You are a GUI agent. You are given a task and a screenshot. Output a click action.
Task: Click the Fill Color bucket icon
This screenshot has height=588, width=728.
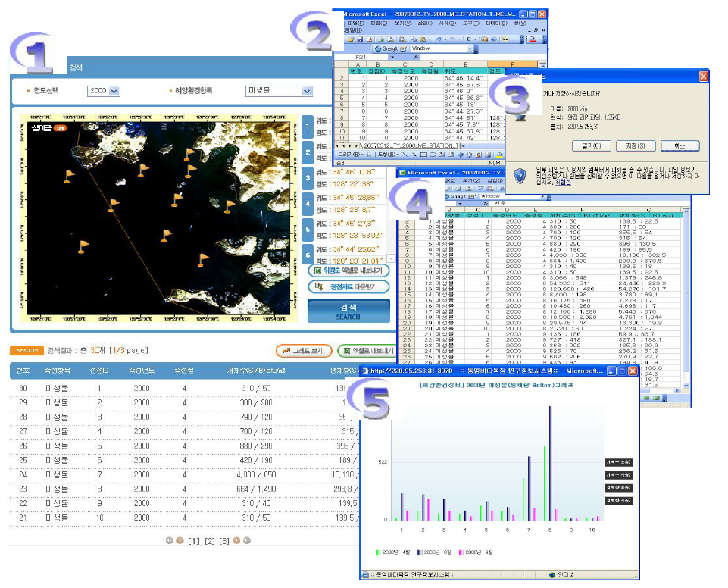(499, 155)
